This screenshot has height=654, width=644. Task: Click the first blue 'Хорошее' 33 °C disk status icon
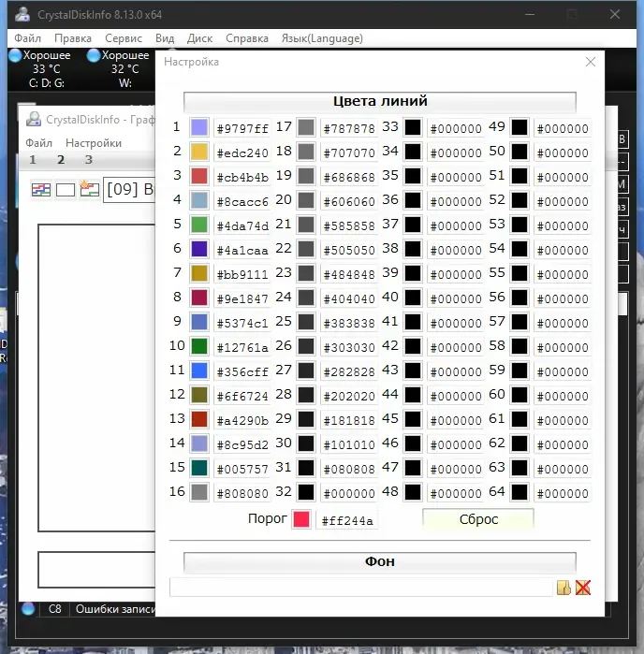click(15, 55)
